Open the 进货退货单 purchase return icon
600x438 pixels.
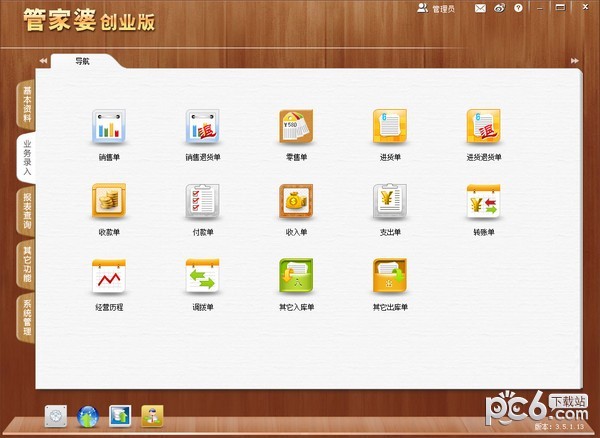483,128
